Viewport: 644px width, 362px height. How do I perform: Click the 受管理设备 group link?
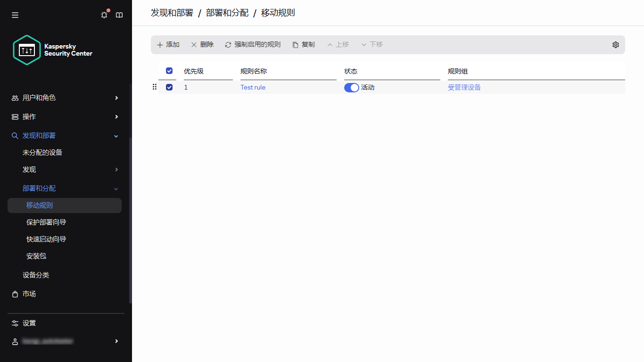pyautogui.click(x=464, y=87)
